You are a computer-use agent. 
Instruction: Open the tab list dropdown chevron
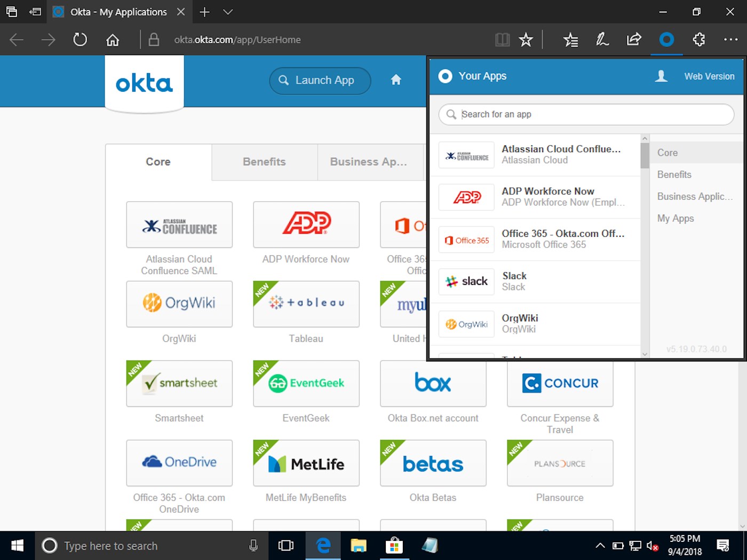[228, 12]
